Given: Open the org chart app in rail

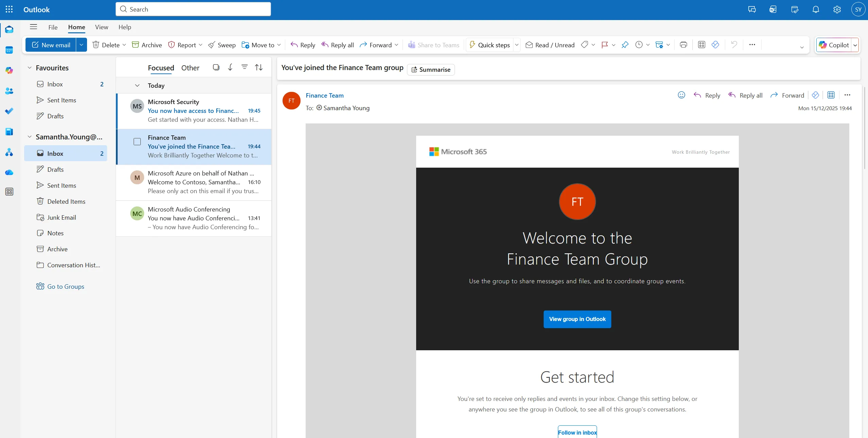Looking at the screenshot, I should click(9, 152).
